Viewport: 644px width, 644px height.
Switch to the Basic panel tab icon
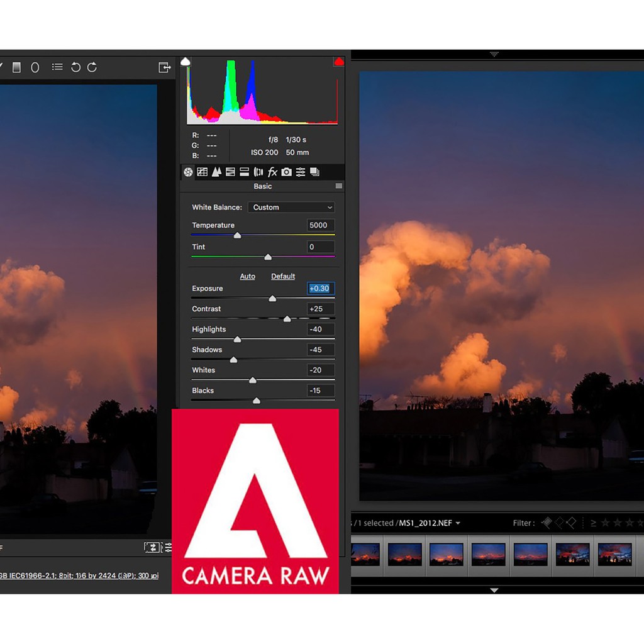coord(188,172)
